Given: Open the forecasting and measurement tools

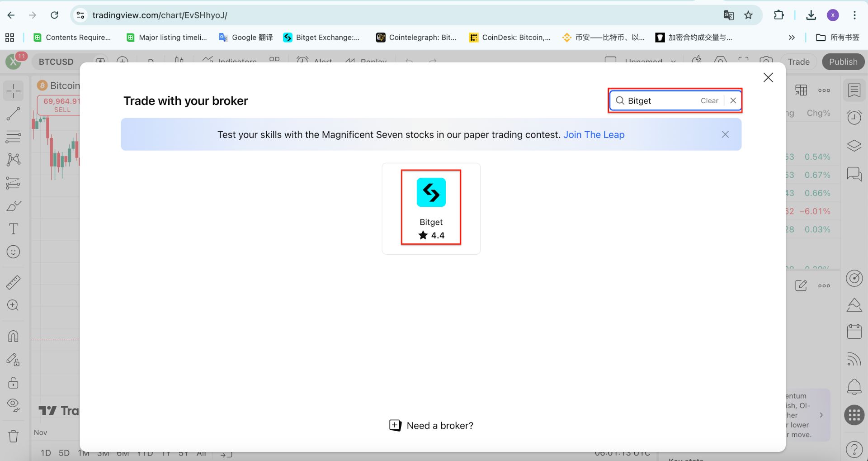Looking at the screenshot, I should [x=14, y=183].
